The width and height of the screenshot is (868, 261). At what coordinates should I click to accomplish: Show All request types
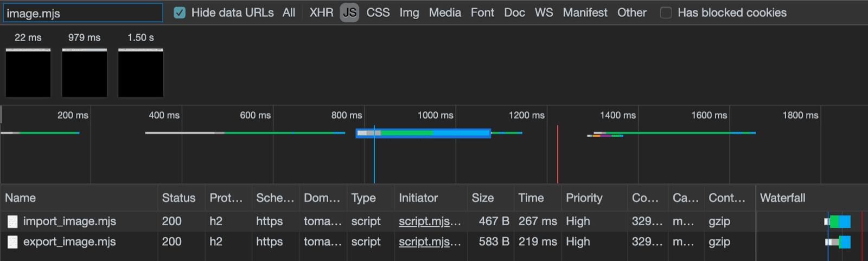point(289,12)
